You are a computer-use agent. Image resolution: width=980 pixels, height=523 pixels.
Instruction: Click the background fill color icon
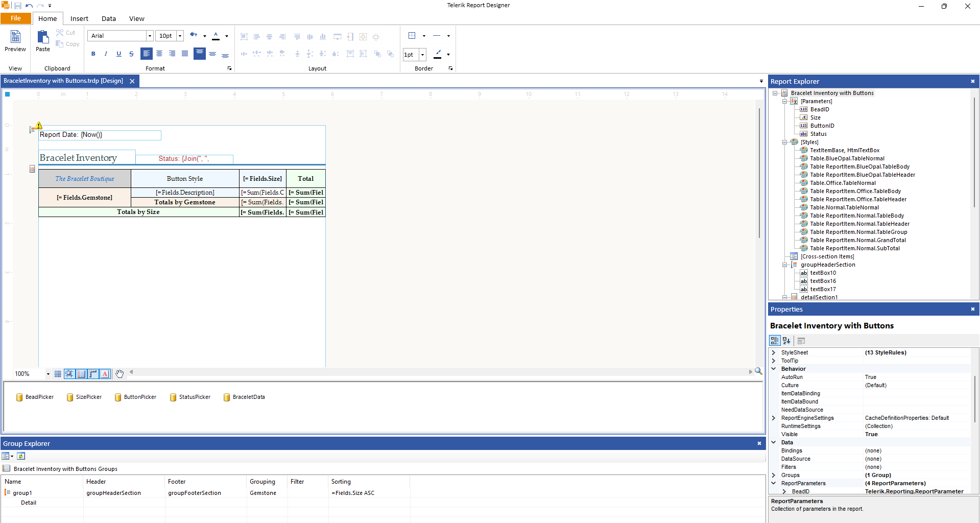pos(194,35)
